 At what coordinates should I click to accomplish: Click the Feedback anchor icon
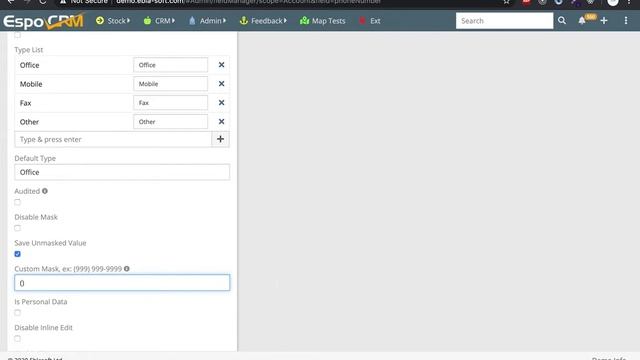(244, 20)
